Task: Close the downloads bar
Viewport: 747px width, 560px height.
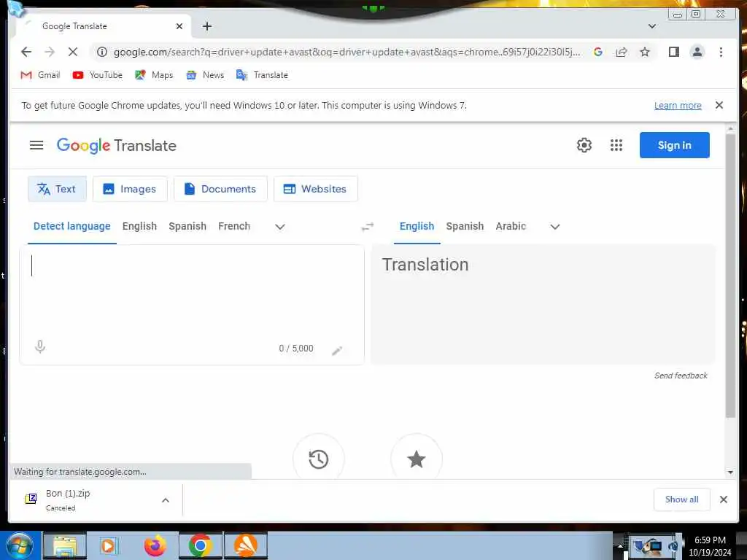Action: coord(724,499)
